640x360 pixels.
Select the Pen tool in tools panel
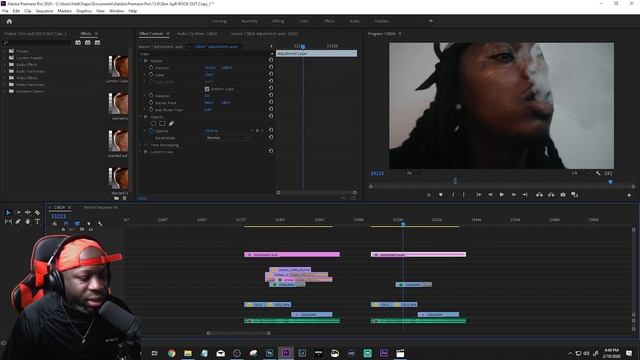point(18,221)
